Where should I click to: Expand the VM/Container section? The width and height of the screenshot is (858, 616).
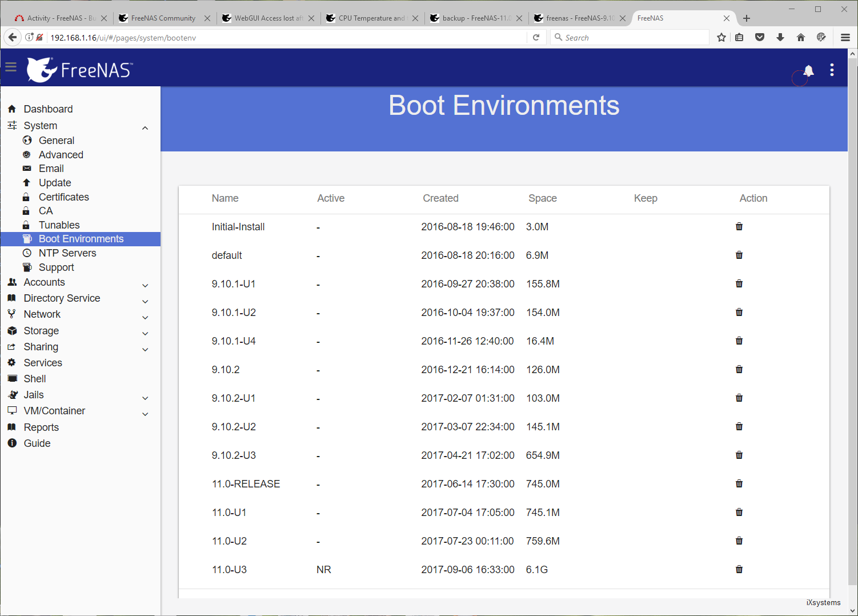(x=145, y=414)
